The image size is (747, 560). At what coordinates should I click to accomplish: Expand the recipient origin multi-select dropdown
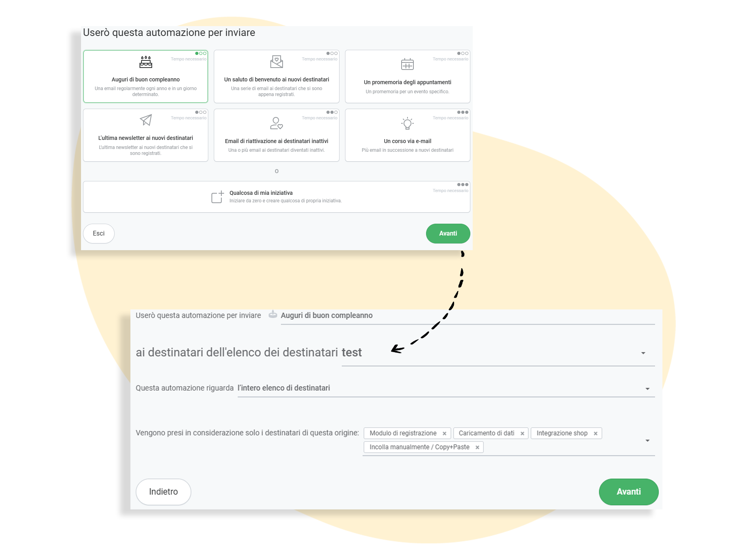[647, 441]
